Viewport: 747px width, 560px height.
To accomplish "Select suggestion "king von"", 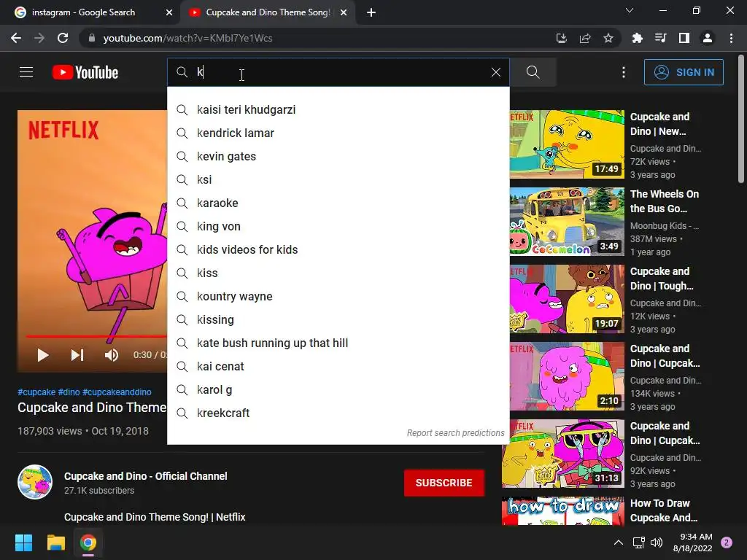I will click(x=338, y=226).
